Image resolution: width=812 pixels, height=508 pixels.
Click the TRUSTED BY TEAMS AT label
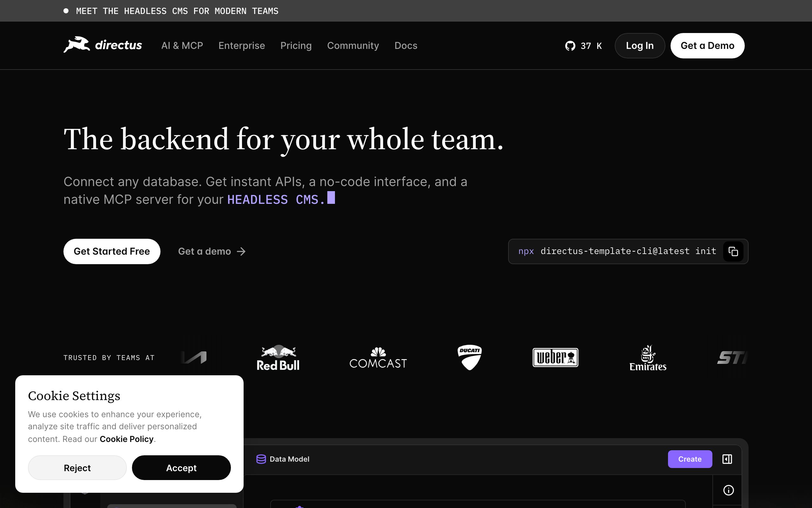tap(109, 358)
